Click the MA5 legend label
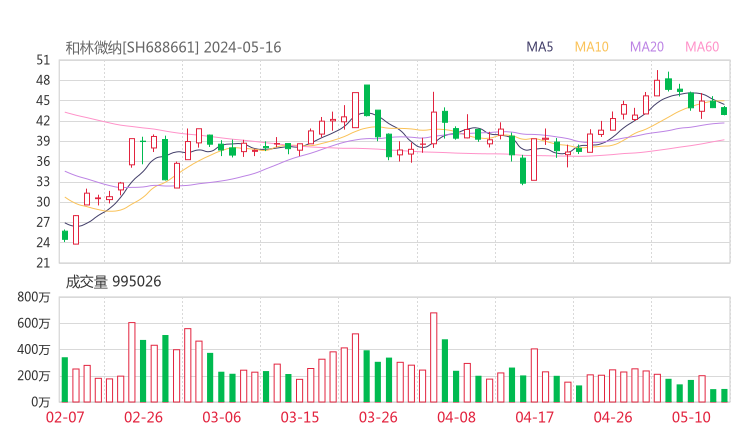This screenshot has height=440, width=740. coord(539,47)
